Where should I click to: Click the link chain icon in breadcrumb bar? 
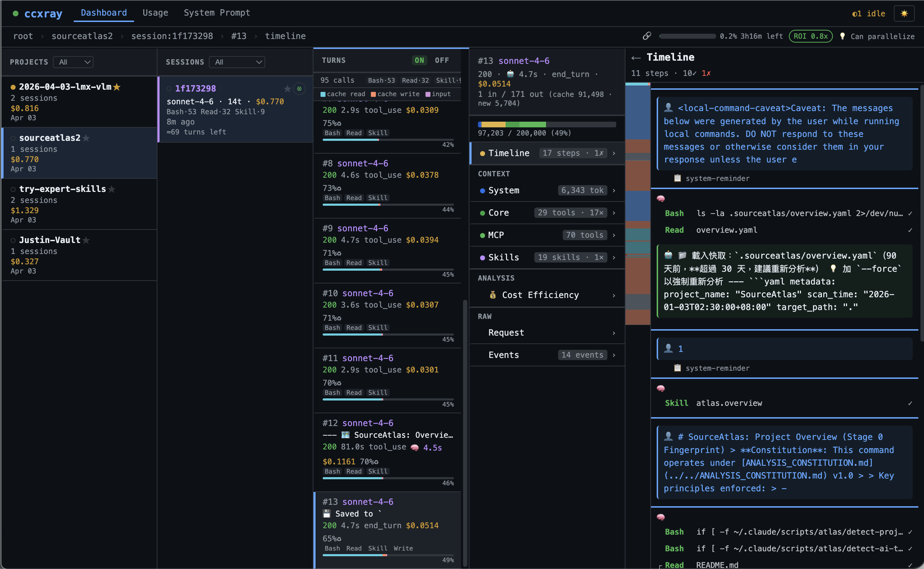[647, 36]
